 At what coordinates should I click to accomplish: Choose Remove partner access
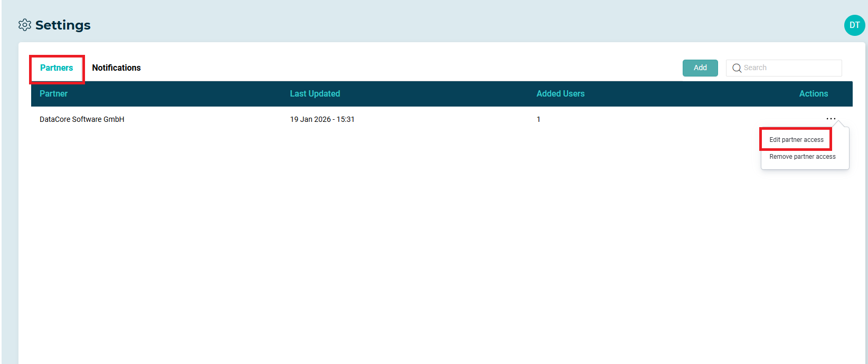[x=802, y=157]
